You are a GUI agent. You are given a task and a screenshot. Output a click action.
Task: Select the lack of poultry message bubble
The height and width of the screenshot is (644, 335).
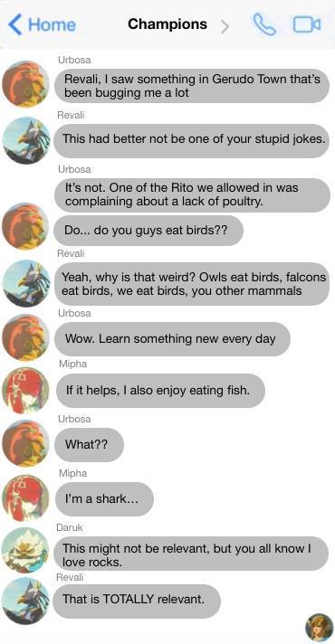[192, 195]
